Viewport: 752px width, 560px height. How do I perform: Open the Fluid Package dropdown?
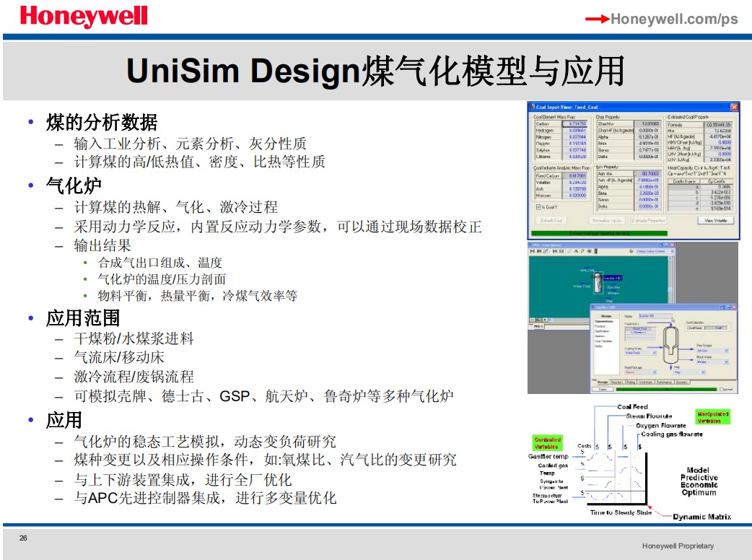click(654, 372)
